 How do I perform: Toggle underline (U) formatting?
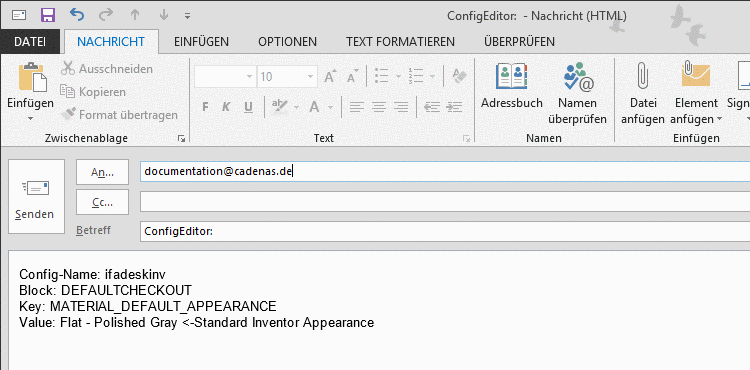point(248,107)
